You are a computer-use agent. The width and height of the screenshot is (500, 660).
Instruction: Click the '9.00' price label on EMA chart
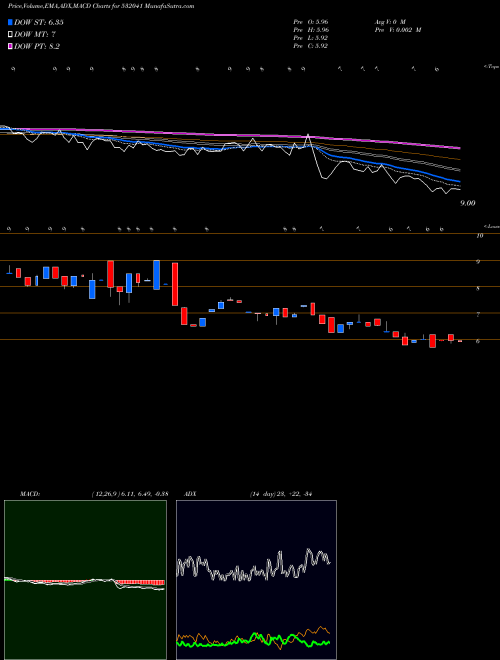(x=468, y=203)
